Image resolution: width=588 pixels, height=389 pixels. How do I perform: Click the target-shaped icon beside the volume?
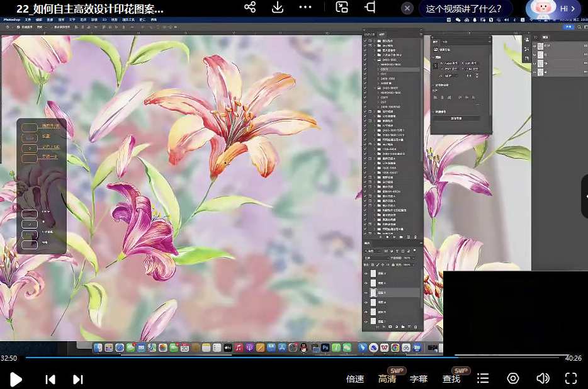pyautogui.click(x=513, y=378)
